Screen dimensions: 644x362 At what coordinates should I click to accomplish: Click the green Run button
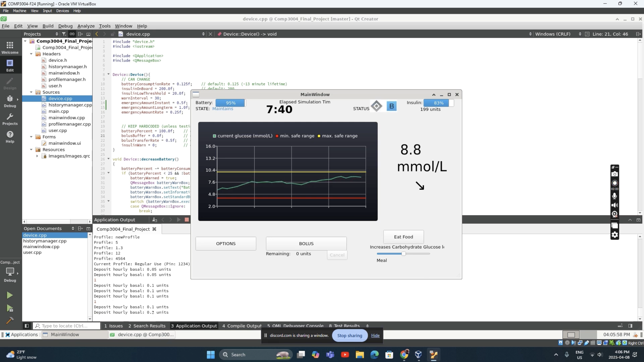pos(9,295)
